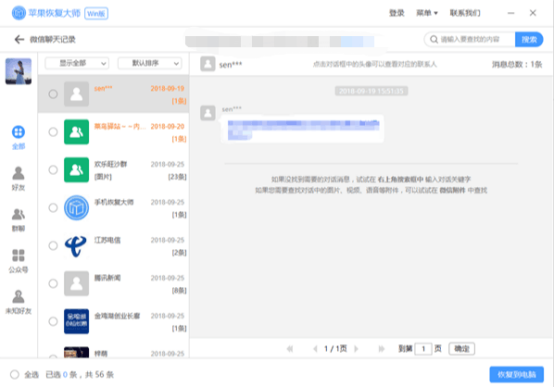Minimize the recovery app window

tap(511, 13)
